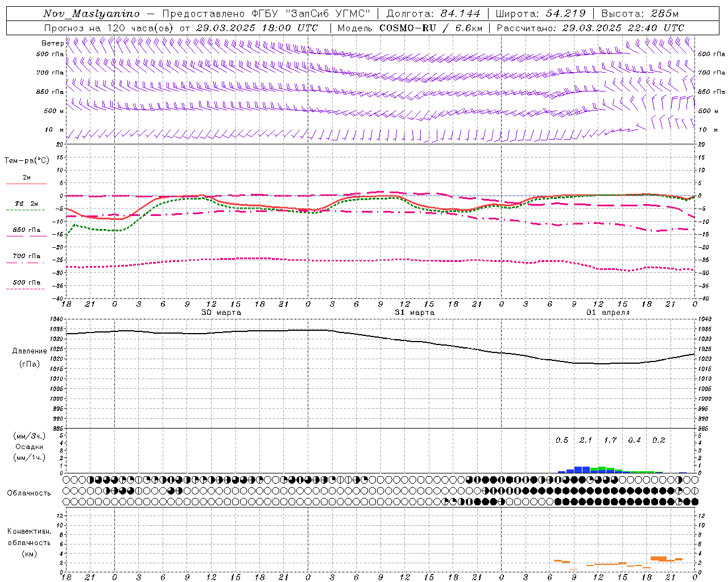728x582 pixels.
Task: Click the Td 2м legend label
Action: click(27, 203)
